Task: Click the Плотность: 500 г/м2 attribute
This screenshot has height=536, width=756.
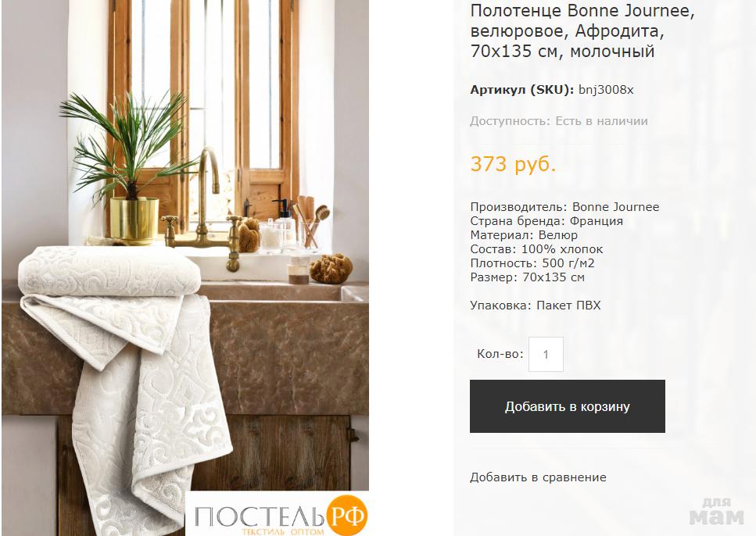Action: pos(532,263)
